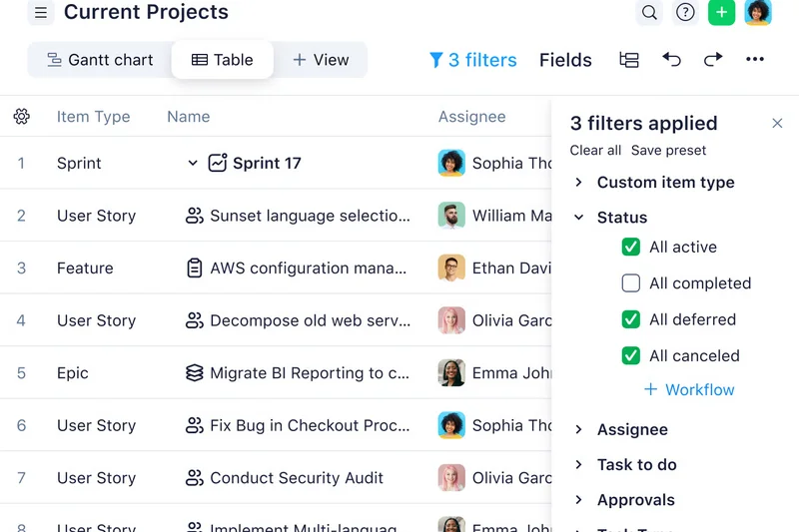Collapse the Sprint 17 row
799x532 pixels.
point(193,163)
